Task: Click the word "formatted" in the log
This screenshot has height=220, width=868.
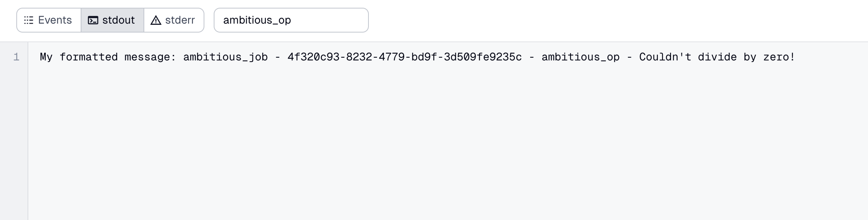Action: click(88, 57)
